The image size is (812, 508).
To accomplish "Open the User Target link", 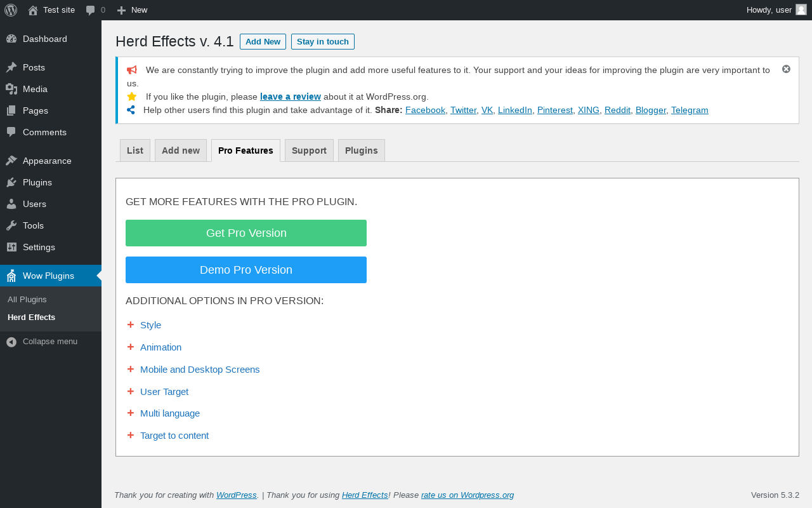I will pyautogui.click(x=164, y=392).
